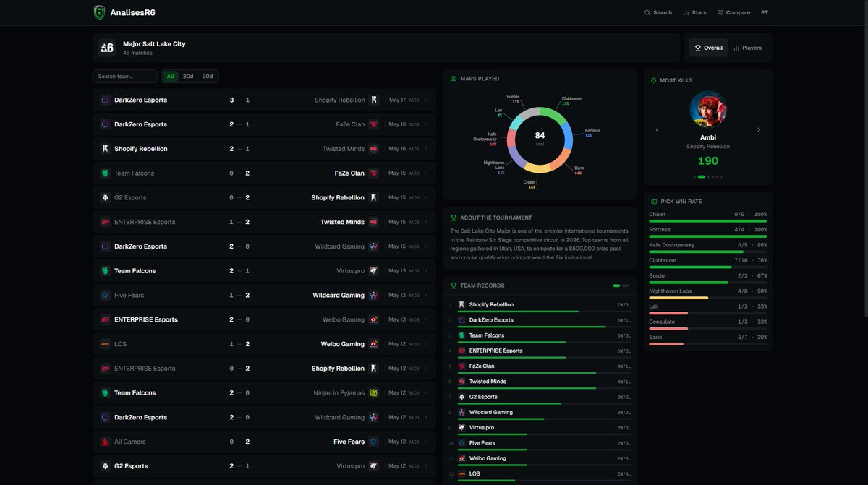868x485 pixels.
Task: Select the All time filter
Action: (x=170, y=77)
